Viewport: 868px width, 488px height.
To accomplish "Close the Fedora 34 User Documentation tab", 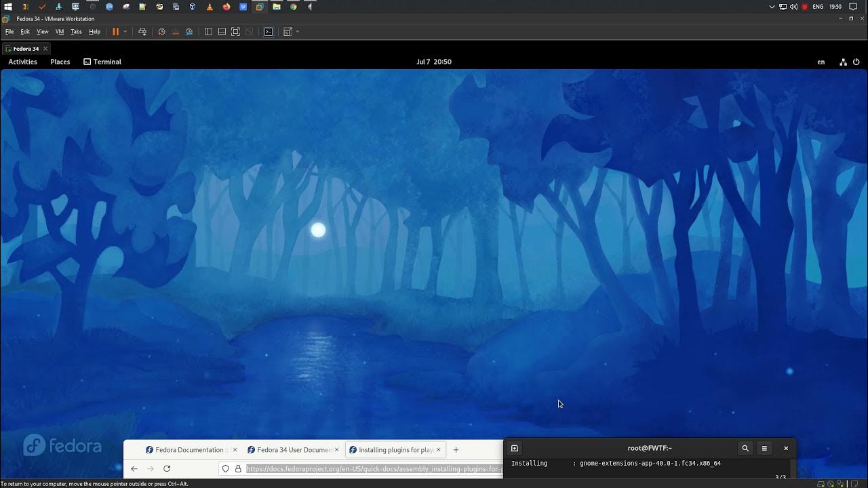I will (x=336, y=450).
